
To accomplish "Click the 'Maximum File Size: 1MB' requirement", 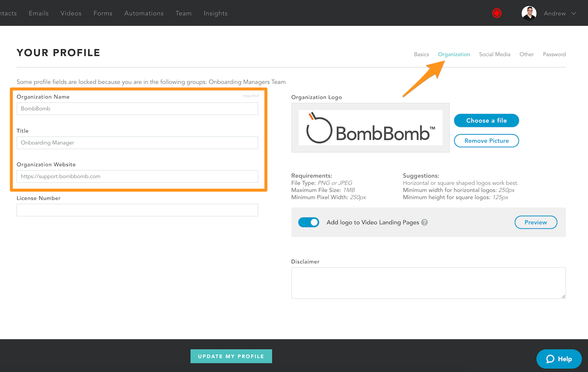I will coord(323,190).
